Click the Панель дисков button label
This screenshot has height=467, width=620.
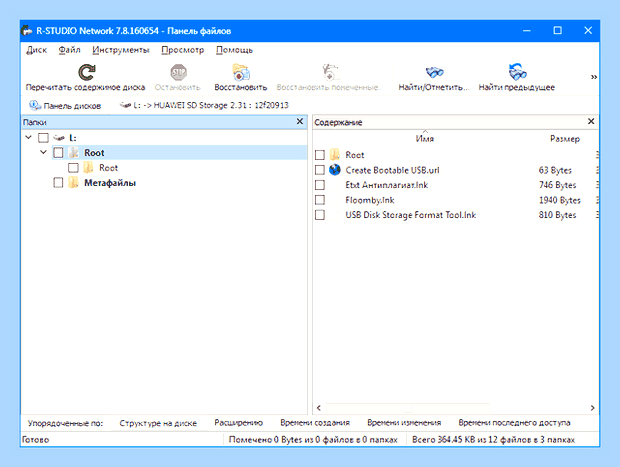pyautogui.click(x=72, y=106)
